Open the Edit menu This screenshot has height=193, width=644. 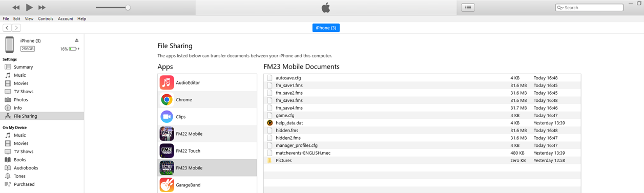pyautogui.click(x=17, y=19)
